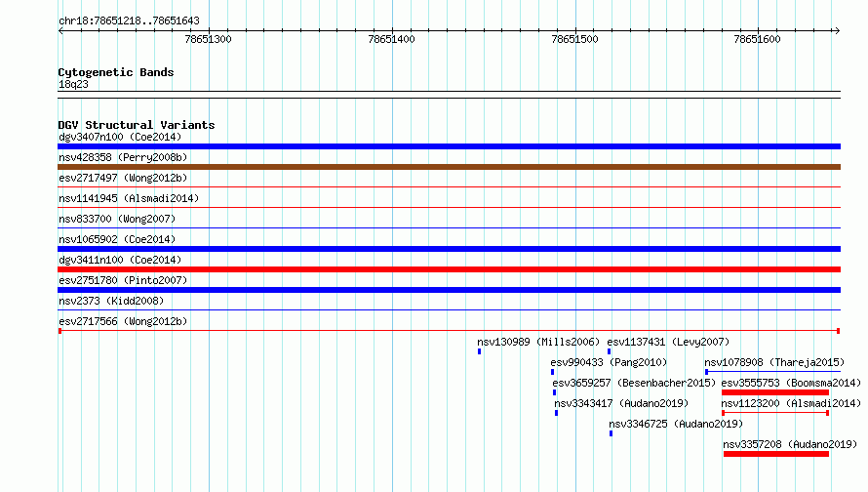Open the short nsv1123200 (Alsmadi2014) label
This screenshot has height=492, width=868.
(791, 403)
